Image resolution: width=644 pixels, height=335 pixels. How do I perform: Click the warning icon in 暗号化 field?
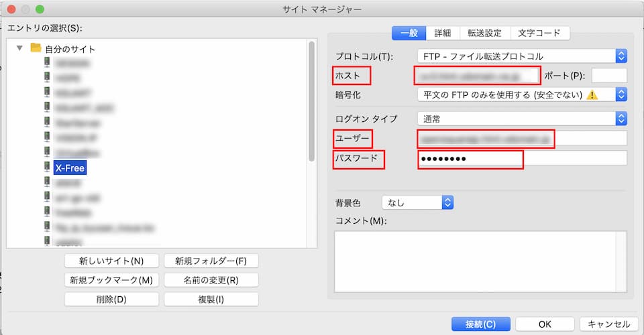592,94
